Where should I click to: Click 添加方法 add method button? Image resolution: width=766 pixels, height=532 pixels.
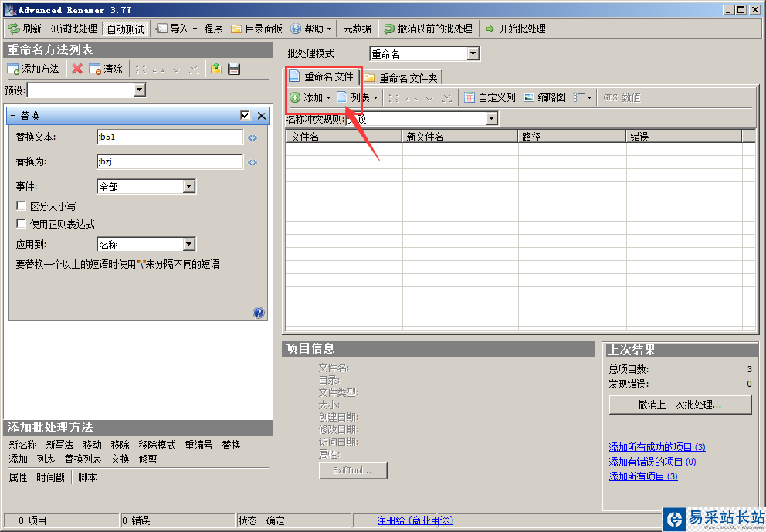[33, 69]
